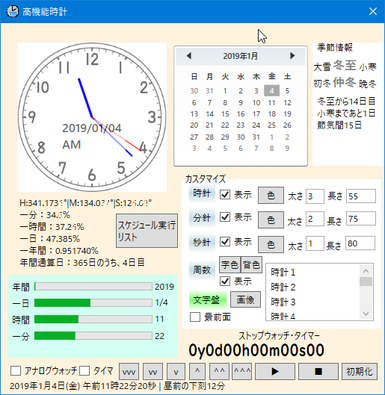
Task: Click minute hand 太さ field value 2
Action: tap(315, 219)
